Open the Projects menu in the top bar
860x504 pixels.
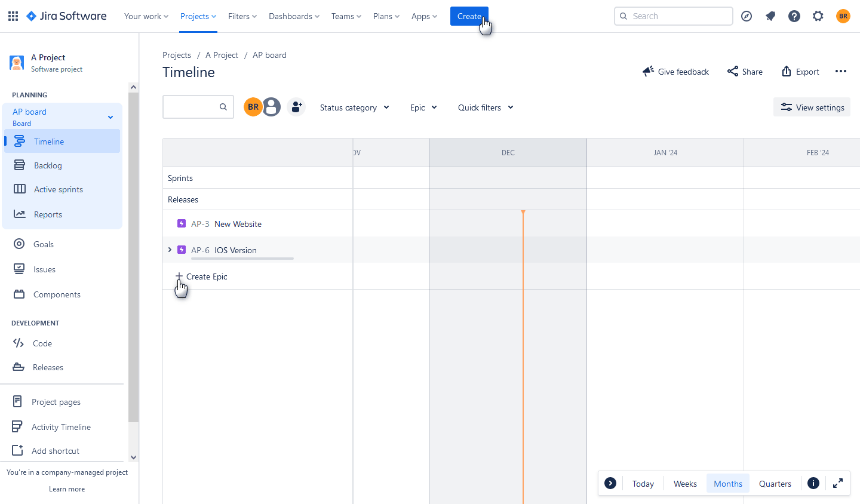tap(198, 16)
